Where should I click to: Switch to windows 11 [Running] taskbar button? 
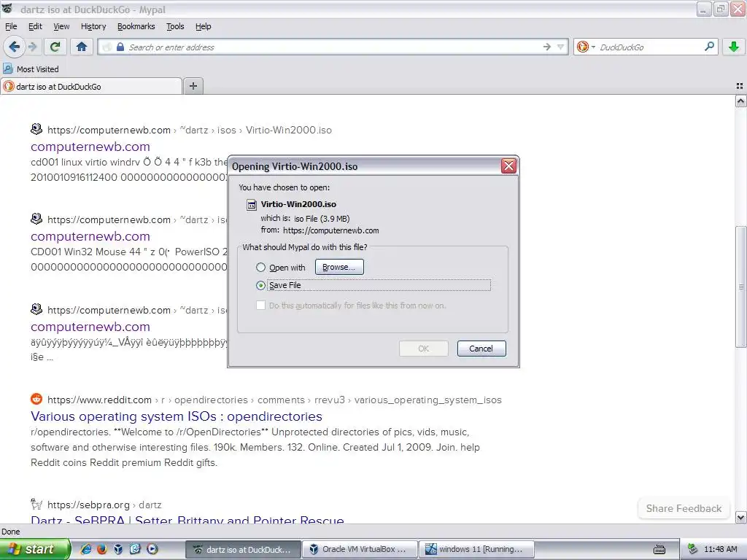point(476,549)
